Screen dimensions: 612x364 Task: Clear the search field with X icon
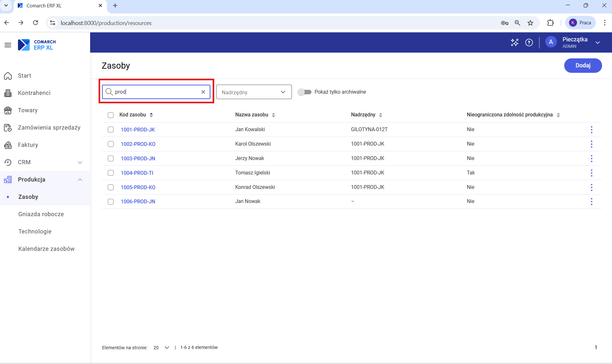(203, 92)
